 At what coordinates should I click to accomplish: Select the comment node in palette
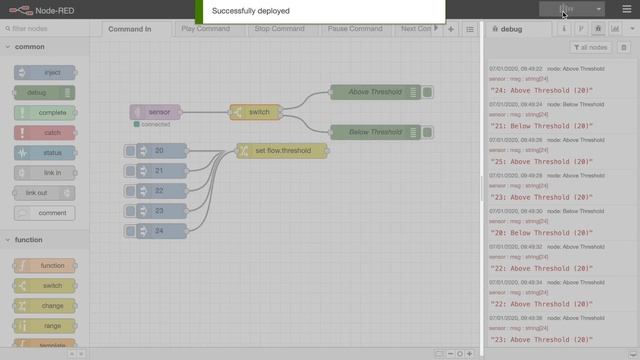(44, 213)
